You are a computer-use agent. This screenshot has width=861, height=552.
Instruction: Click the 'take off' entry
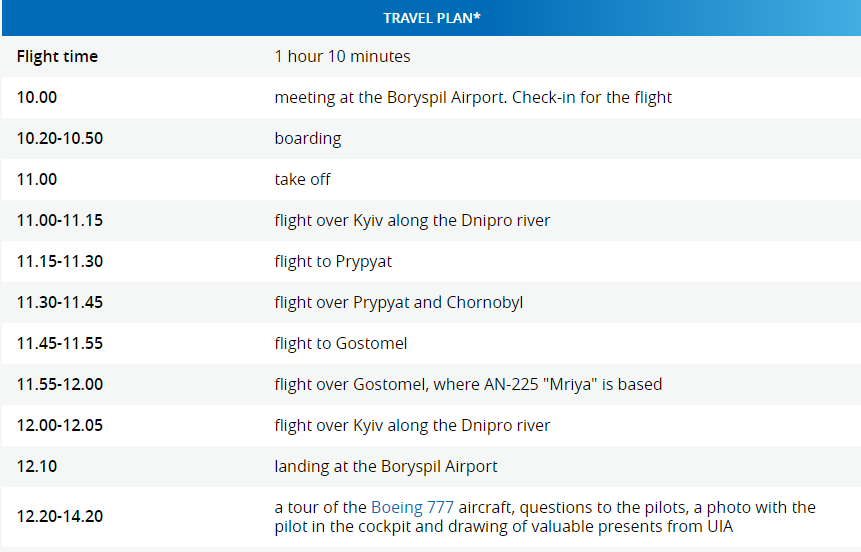302,180
